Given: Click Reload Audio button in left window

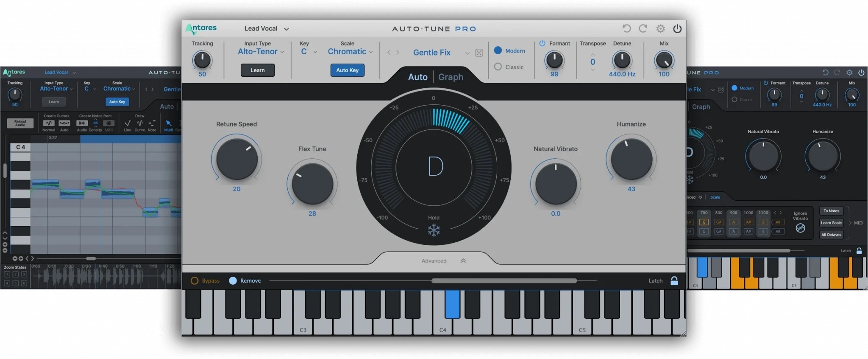Looking at the screenshot, I should click(20, 123).
